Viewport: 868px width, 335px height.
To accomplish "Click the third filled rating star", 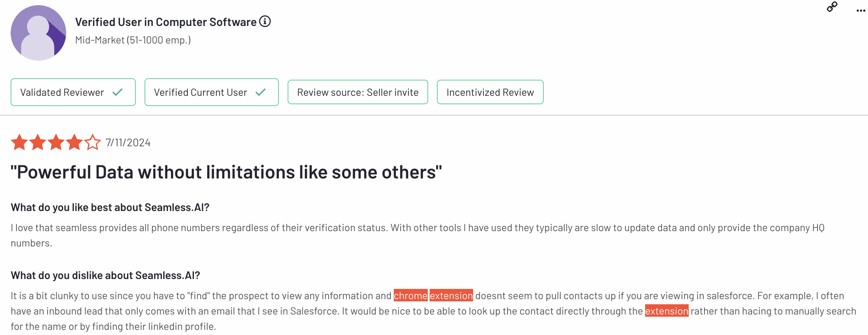I will click(x=56, y=142).
